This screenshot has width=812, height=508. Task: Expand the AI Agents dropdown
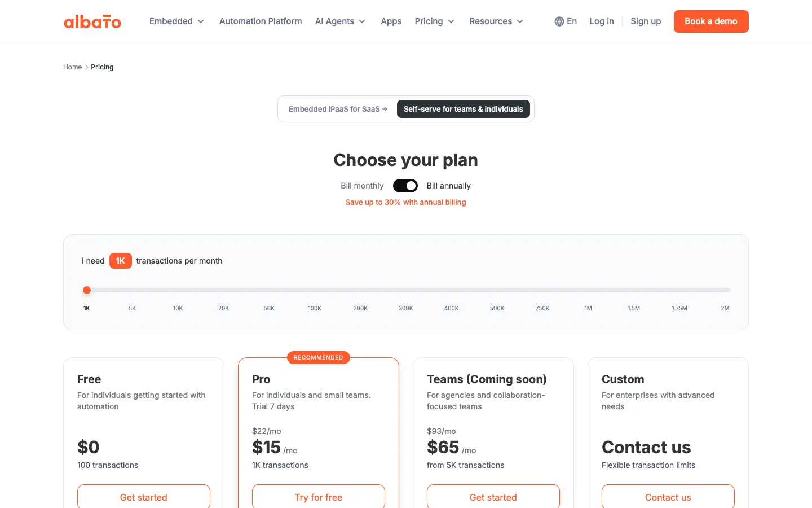(341, 21)
